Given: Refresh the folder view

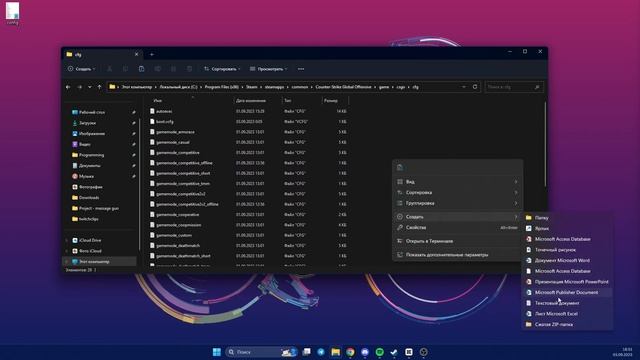Looking at the screenshot, I should point(475,87).
